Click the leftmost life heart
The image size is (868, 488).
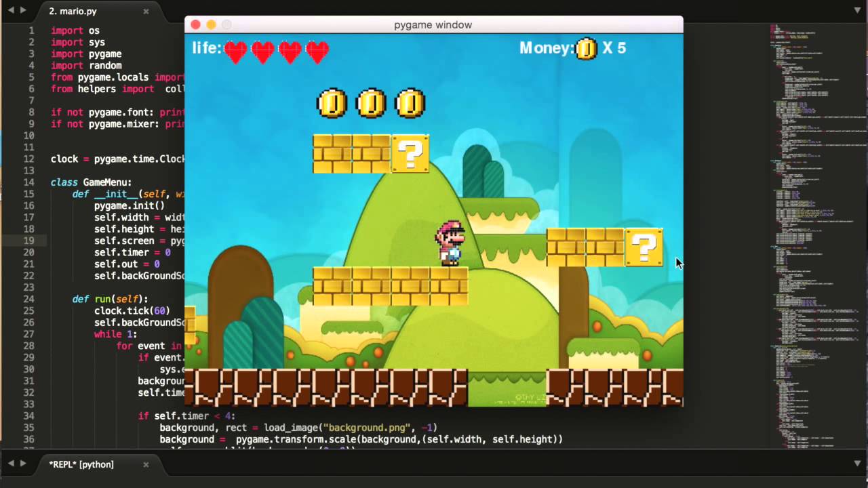click(x=236, y=52)
